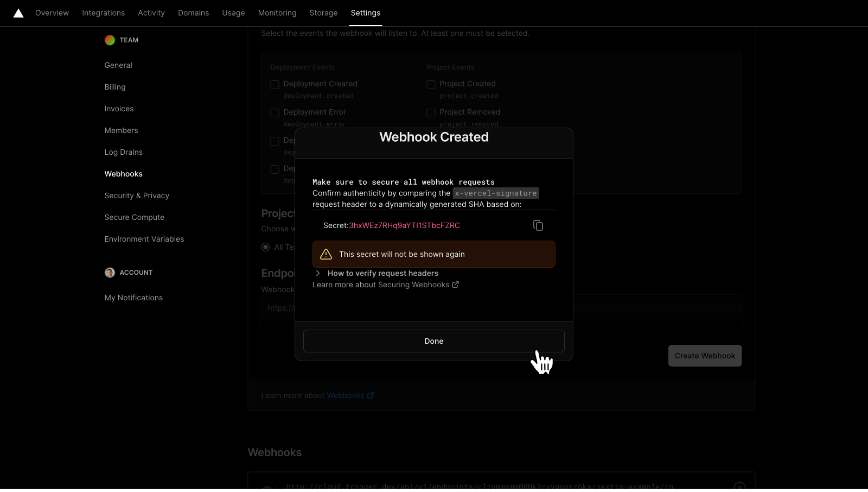The image size is (868, 492).
Task: Click the x-vercel-signature code label
Action: coord(496,193)
